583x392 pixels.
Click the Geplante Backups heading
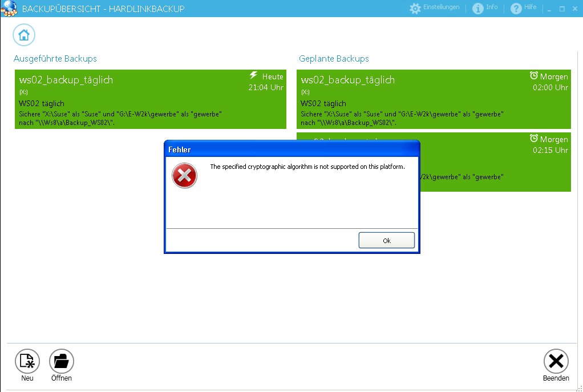[x=334, y=59]
